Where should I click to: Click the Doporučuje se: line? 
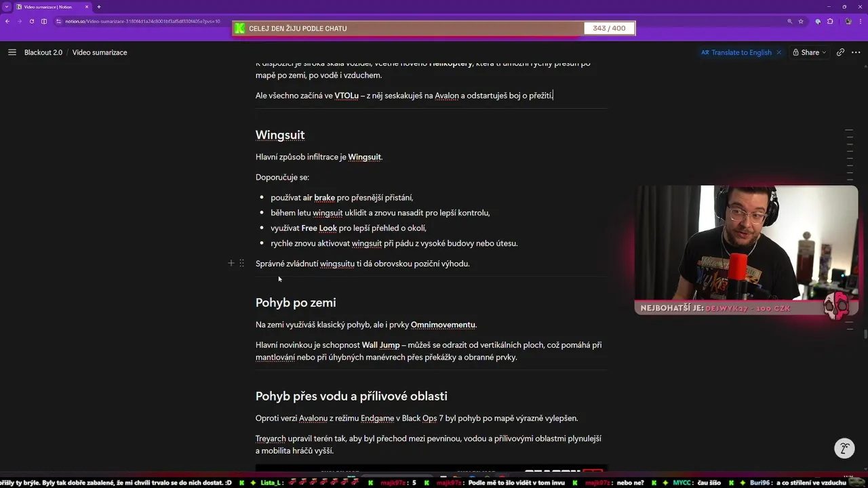(282, 177)
